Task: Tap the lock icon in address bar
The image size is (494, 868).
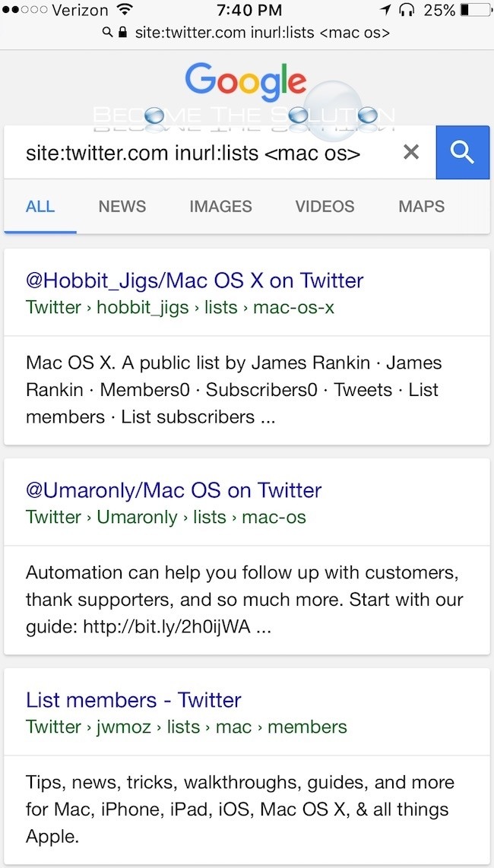Action: pos(123,33)
